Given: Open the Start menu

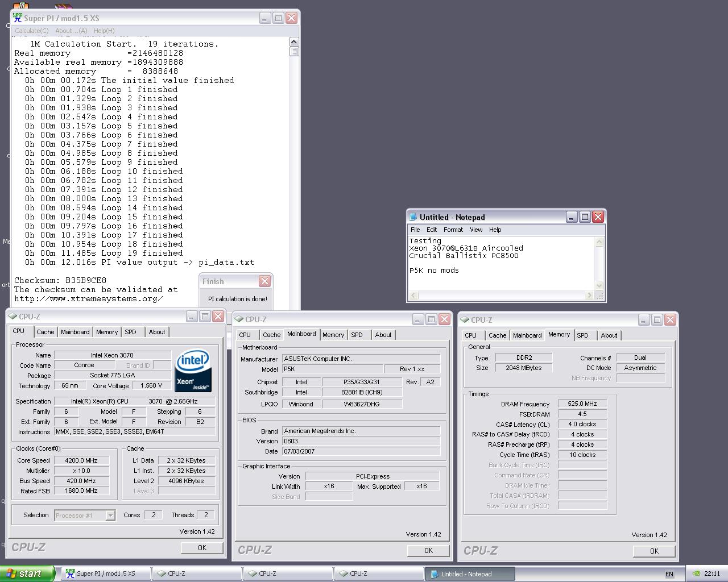Looking at the screenshot, I should click(x=27, y=573).
